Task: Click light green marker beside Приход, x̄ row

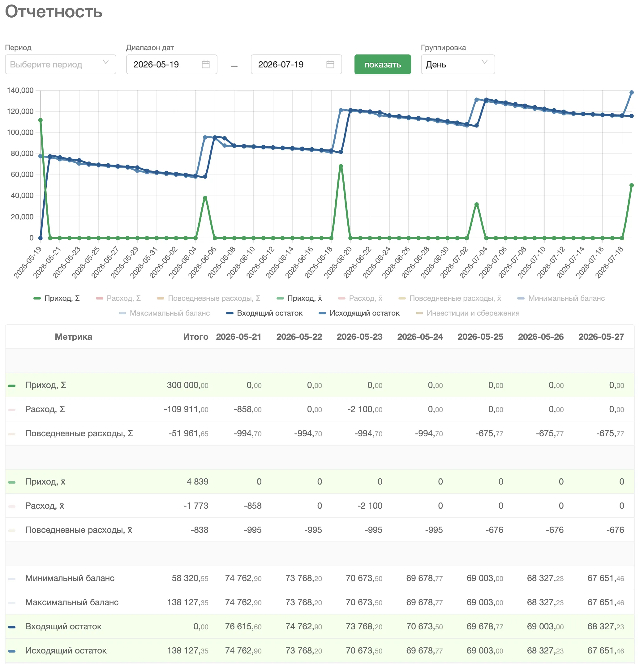Action: point(12,482)
